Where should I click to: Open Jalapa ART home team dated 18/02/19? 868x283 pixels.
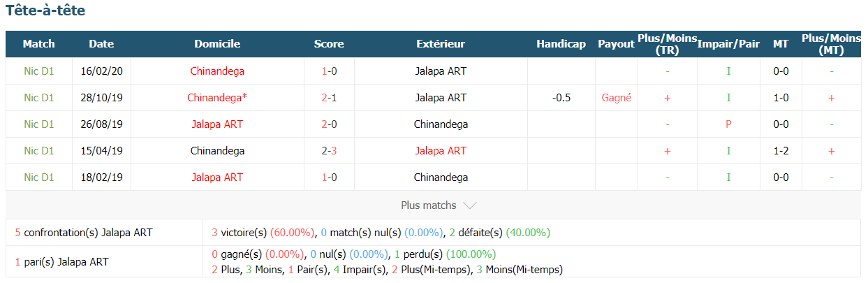pyautogui.click(x=217, y=177)
